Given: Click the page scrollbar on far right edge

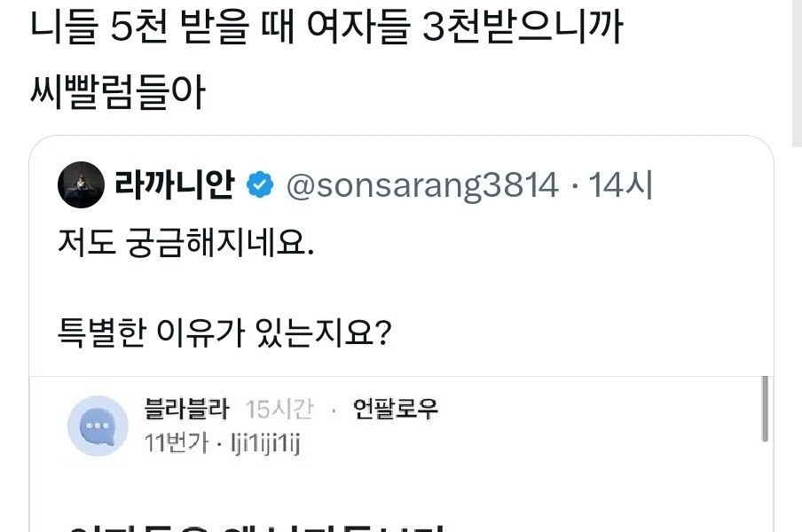Looking at the screenshot, I should point(796,71).
